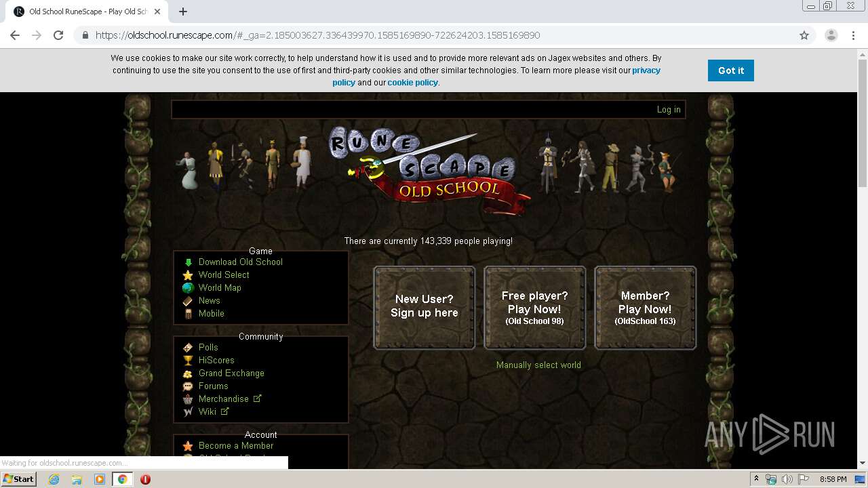The height and width of the screenshot is (488, 868).
Task: Open the Forums link
Action: coord(214,386)
